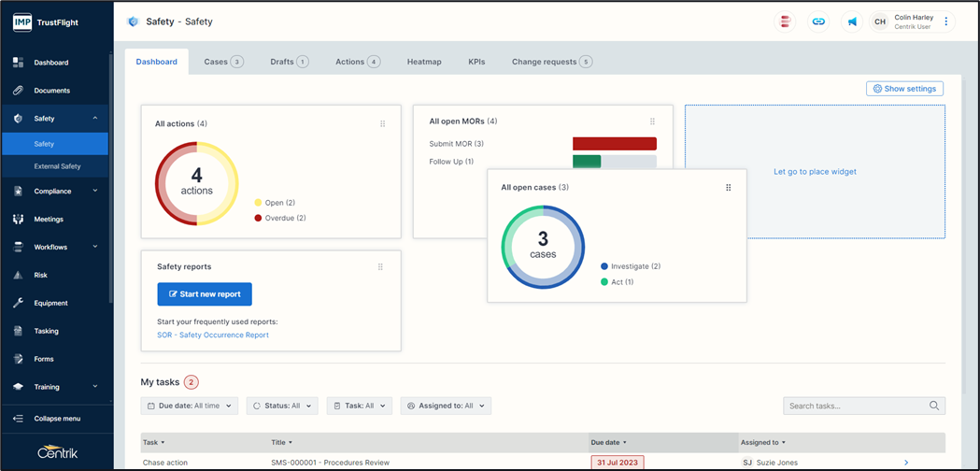980x471 pixels.
Task: Click the chain link icon in header
Action: tap(818, 21)
